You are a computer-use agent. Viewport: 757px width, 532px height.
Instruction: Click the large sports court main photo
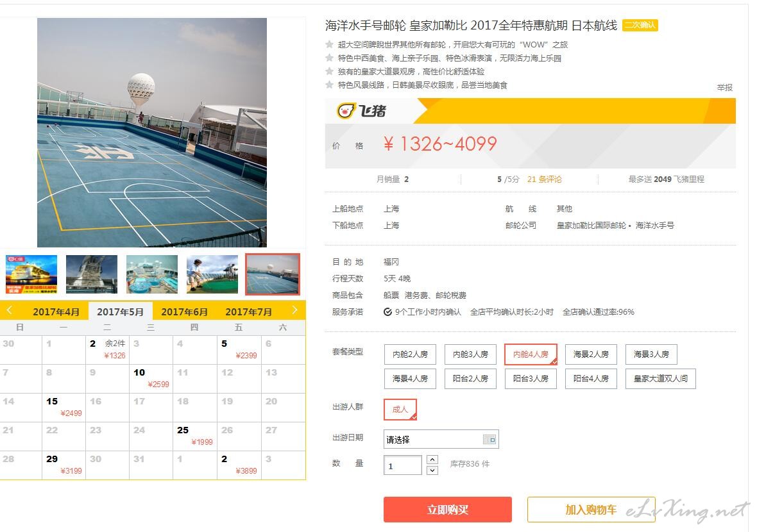[x=152, y=133]
